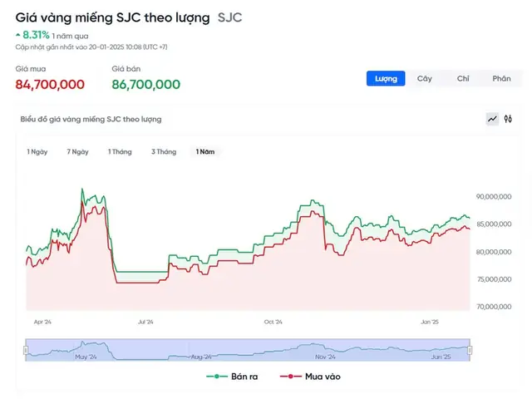The image size is (532, 399).
Task: Select the Chỉ unit option
Action: click(463, 78)
